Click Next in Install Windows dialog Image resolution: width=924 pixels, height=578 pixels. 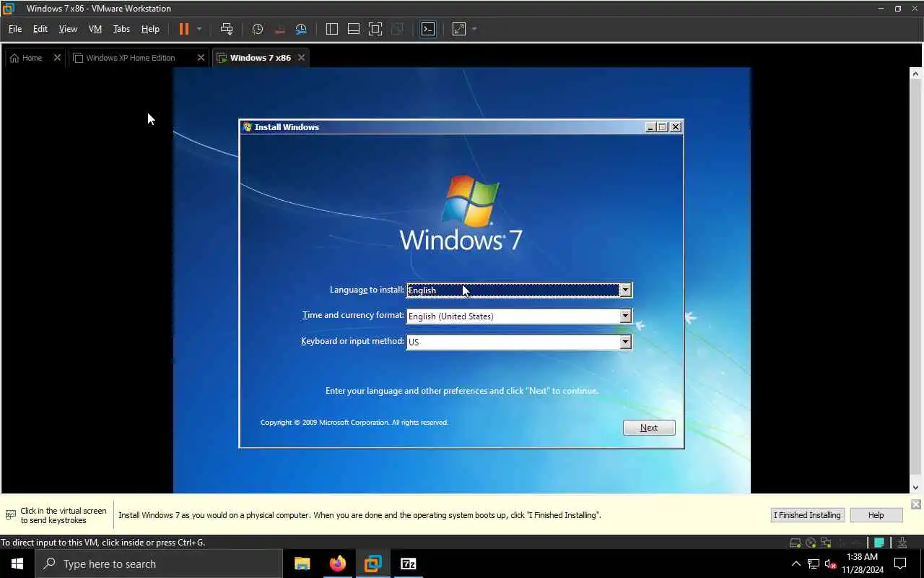649,428
